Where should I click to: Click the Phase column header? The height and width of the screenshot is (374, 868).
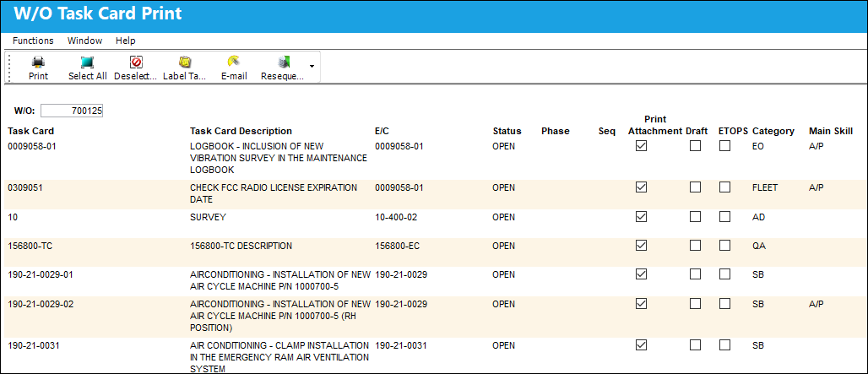pos(556,131)
